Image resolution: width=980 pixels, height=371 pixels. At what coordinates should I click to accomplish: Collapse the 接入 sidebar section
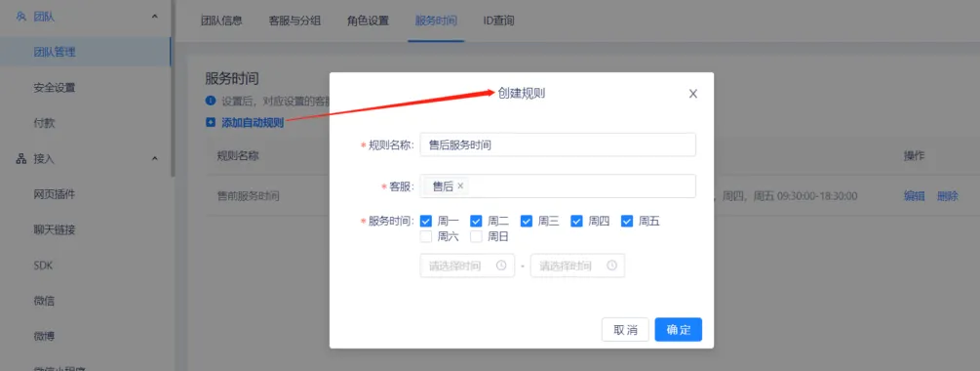[x=154, y=159]
